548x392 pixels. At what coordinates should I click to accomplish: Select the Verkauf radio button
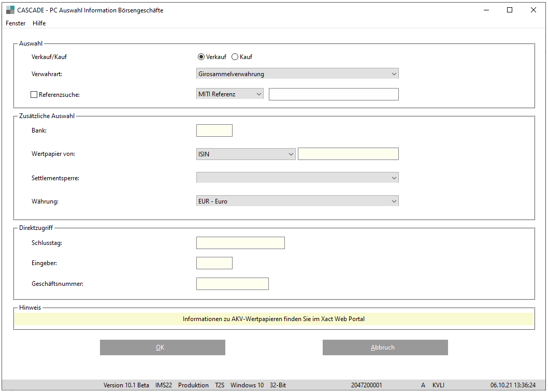click(x=201, y=57)
